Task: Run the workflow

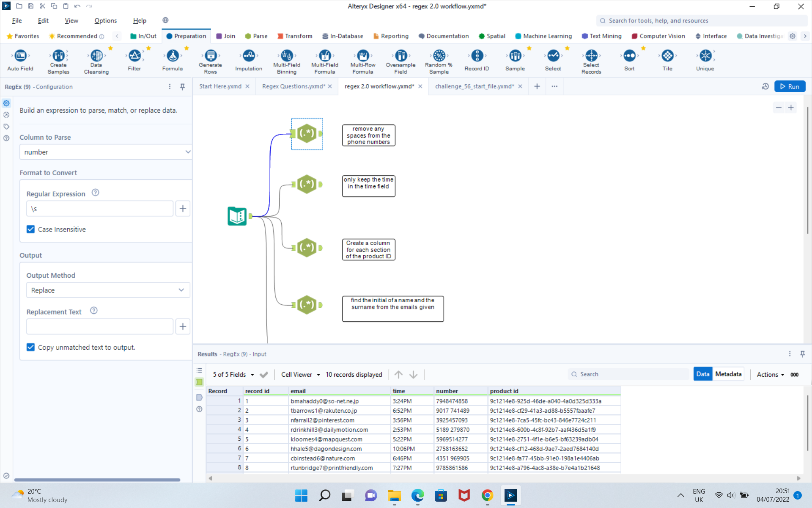Action: [x=790, y=86]
